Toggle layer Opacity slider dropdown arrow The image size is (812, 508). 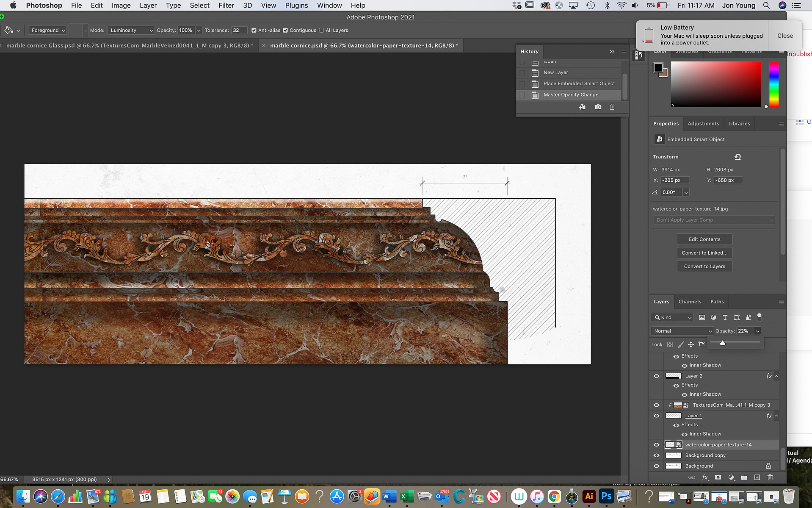(757, 331)
